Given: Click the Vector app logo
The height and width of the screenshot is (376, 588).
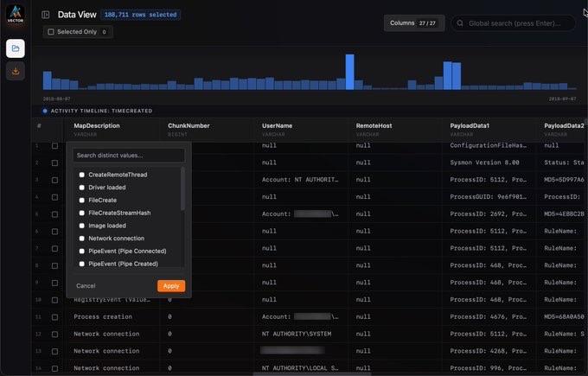Looking at the screenshot, I should coord(15,15).
